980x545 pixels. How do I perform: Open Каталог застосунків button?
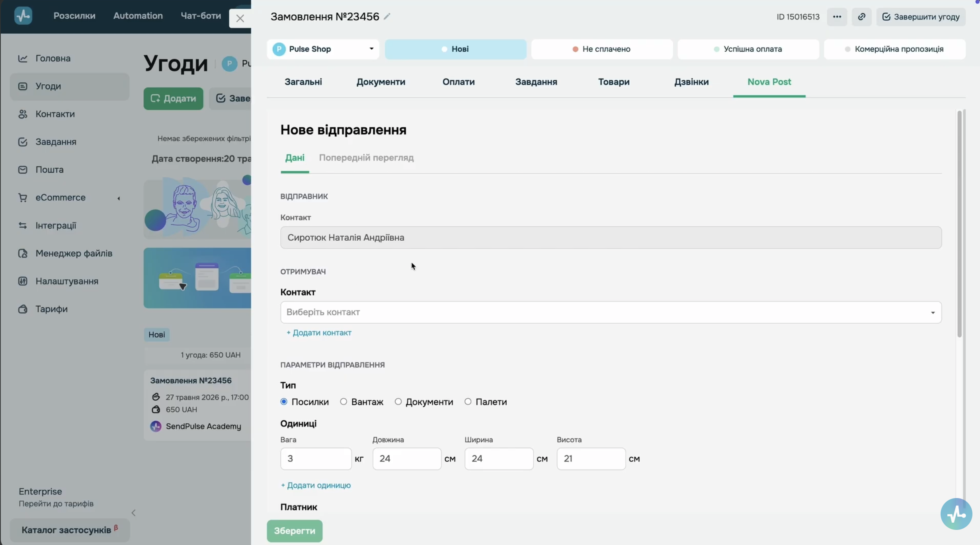click(x=70, y=530)
